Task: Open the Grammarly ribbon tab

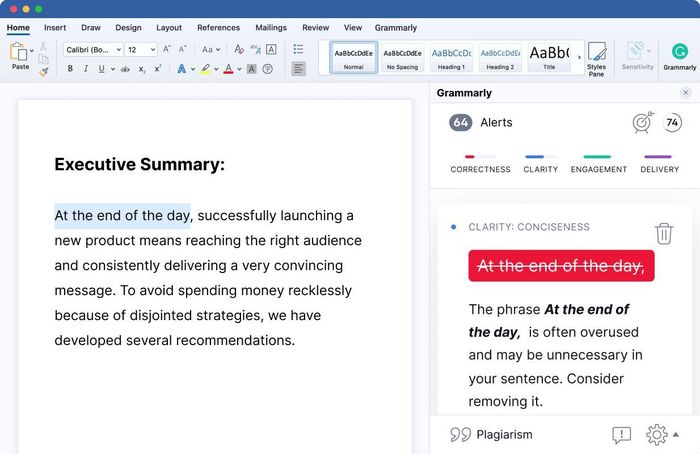Action: (x=396, y=28)
